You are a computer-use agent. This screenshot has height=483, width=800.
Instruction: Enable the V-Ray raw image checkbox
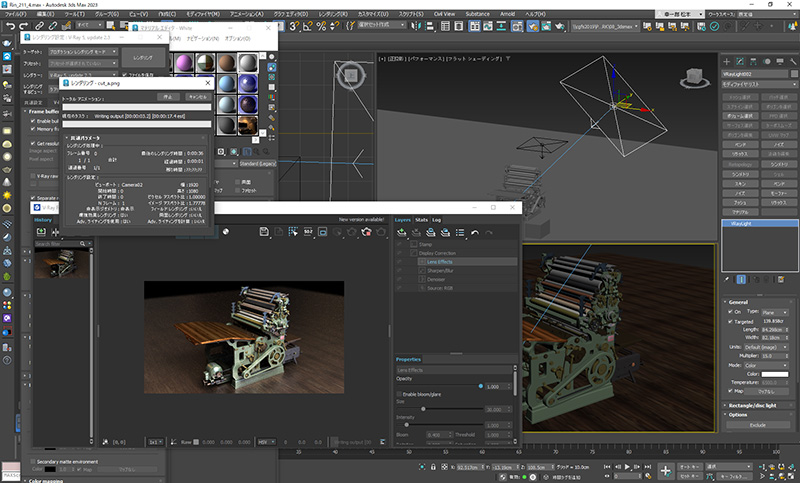tap(33, 176)
